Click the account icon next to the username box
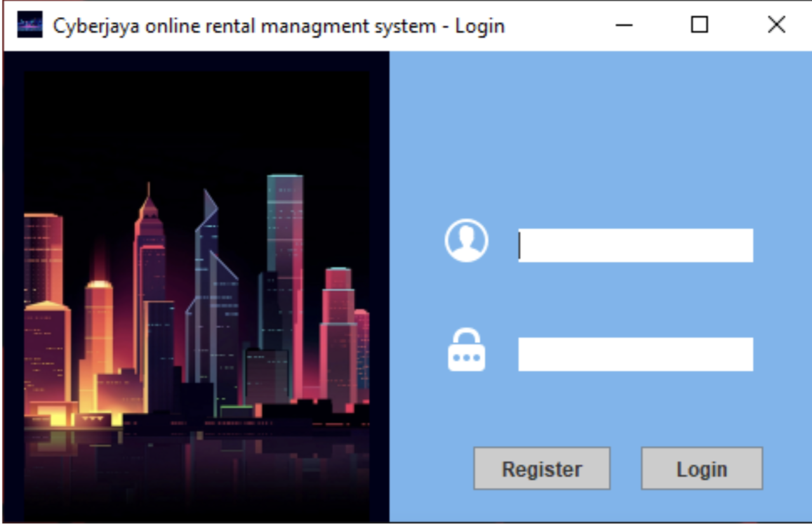The height and width of the screenshot is (524, 812). pos(468,242)
